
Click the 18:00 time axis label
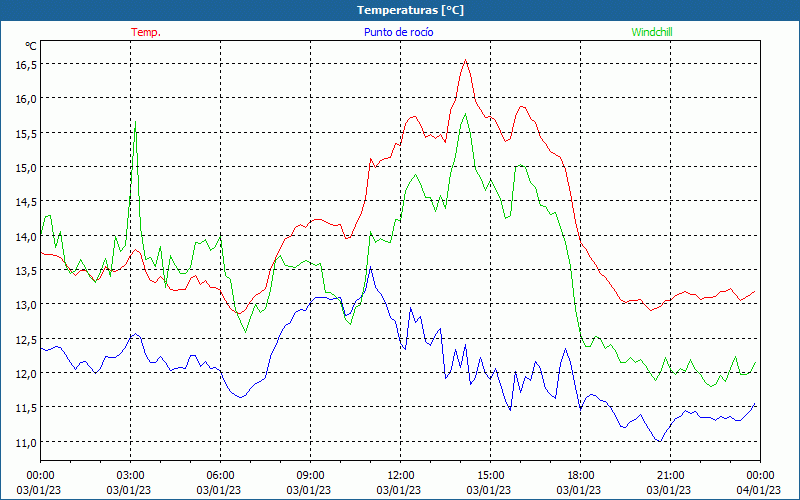[x=580, y=475]
